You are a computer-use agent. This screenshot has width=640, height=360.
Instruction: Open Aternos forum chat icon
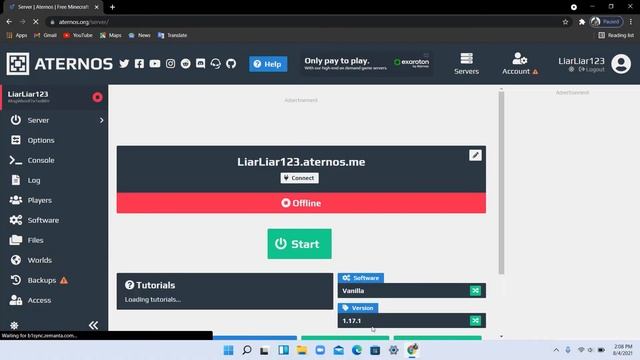pos(200,64)
